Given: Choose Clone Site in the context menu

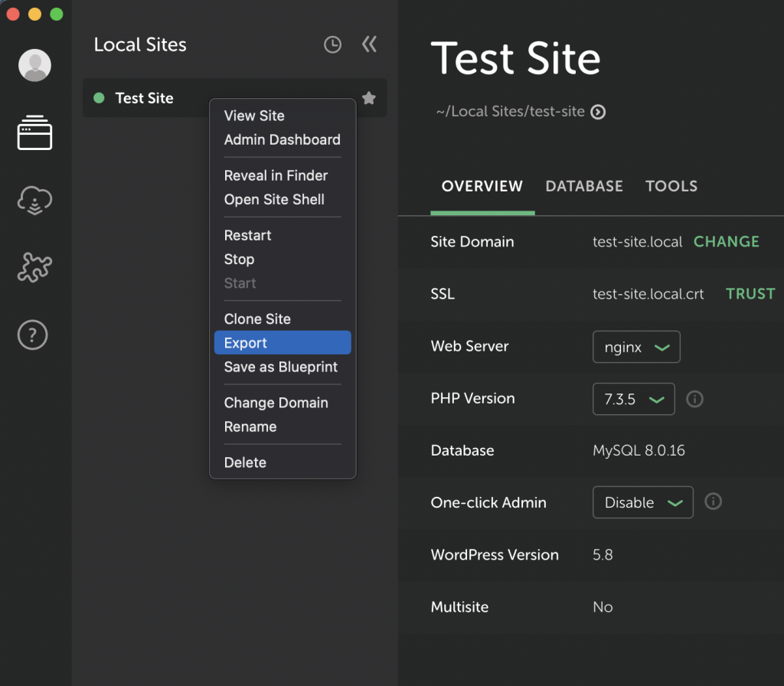Looking at the screenshot, I should 257,318.
